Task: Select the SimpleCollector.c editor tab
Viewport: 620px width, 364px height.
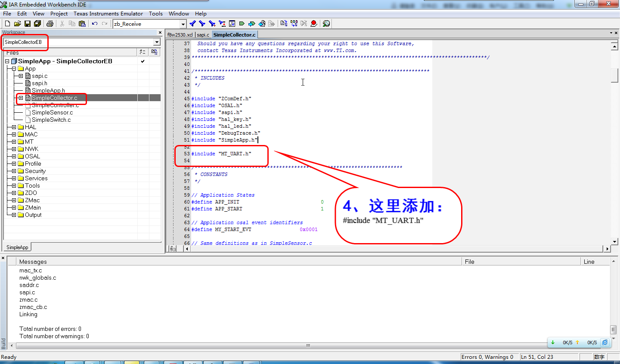Action: (234, 35)
